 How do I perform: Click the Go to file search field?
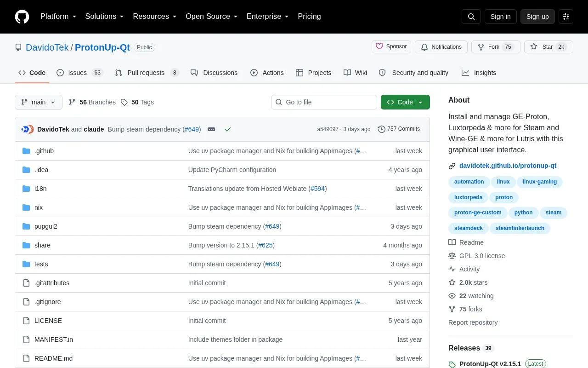pos(324,102)
